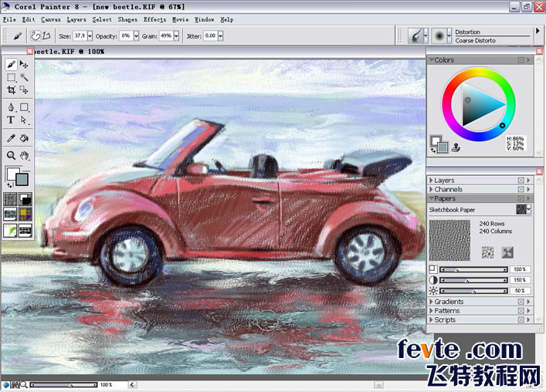Select the Layer Adjuster tool
The width and height of the screenshot is (546, 392).
point(24,64)
